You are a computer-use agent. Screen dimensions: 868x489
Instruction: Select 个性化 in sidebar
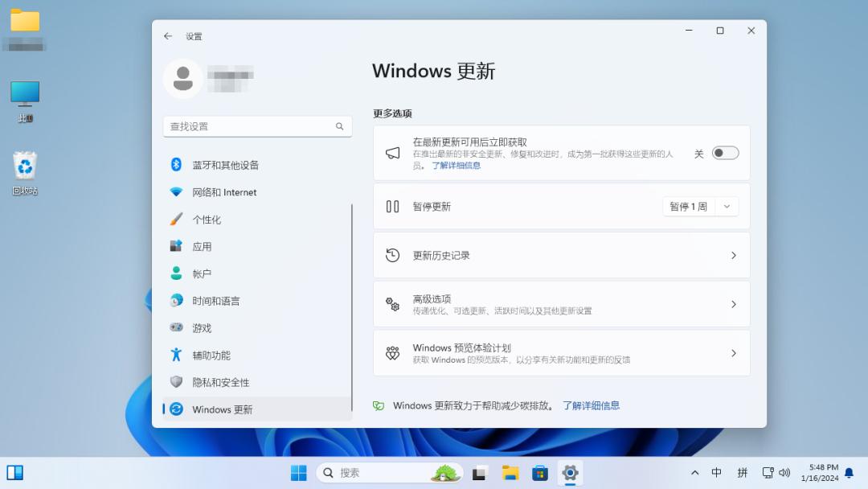pyautogui.click(x=257, y=219)
